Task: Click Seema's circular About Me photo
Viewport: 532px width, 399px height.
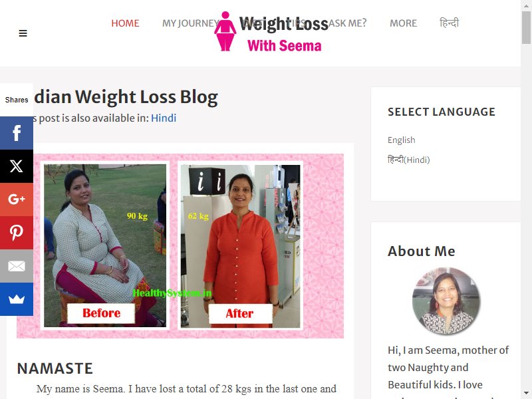Action: coord(446,301)
